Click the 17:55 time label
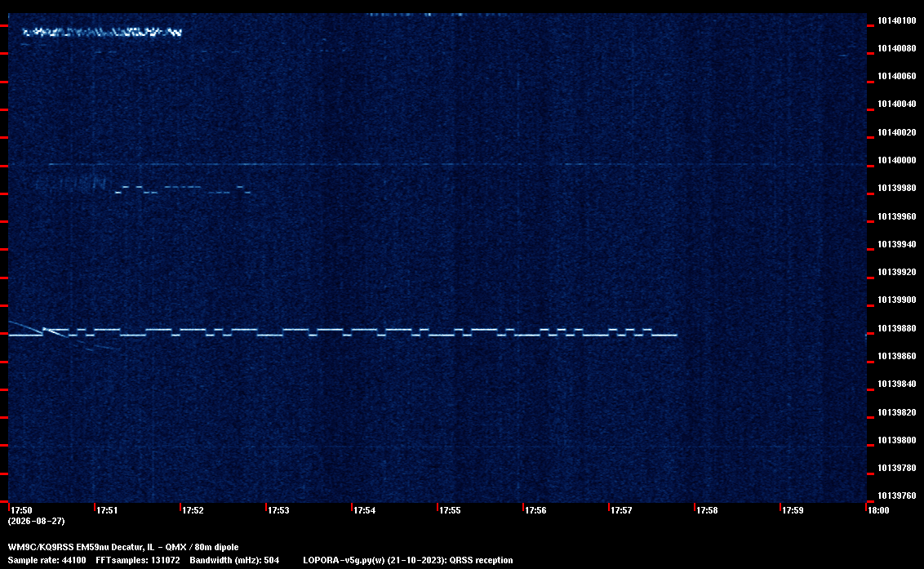Image resolution: width=924 pixels, height=569 pixels. 451,510
